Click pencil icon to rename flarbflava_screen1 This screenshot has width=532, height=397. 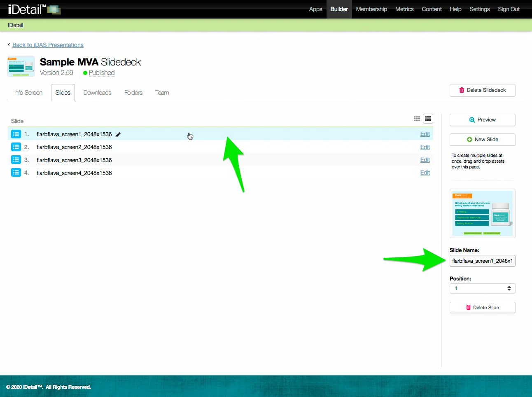[x=118, y=135]
